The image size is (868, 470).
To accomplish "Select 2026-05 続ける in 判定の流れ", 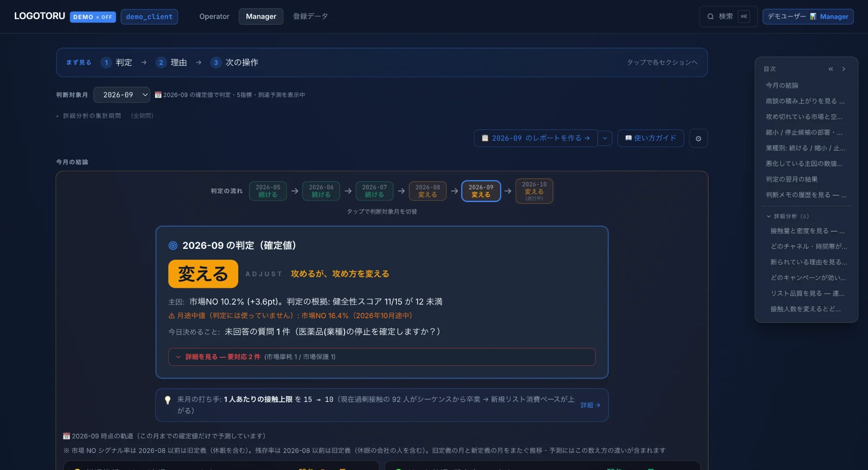I will point(268,191).
